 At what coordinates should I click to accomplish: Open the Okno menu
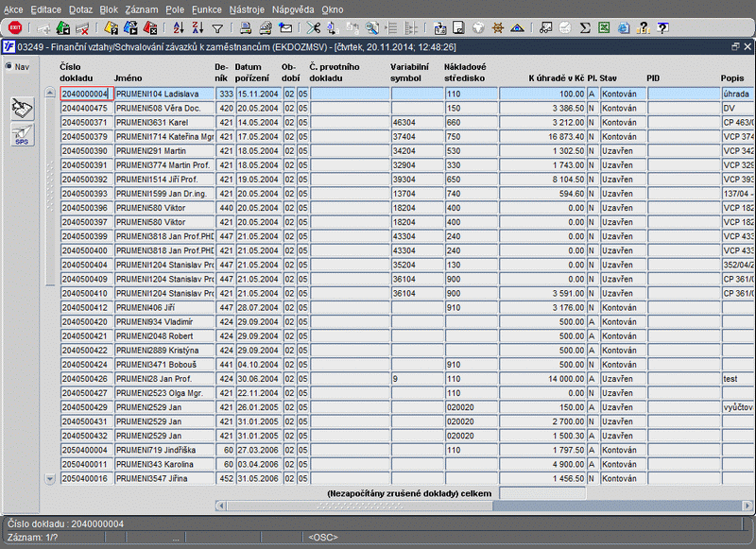[333, 9]
